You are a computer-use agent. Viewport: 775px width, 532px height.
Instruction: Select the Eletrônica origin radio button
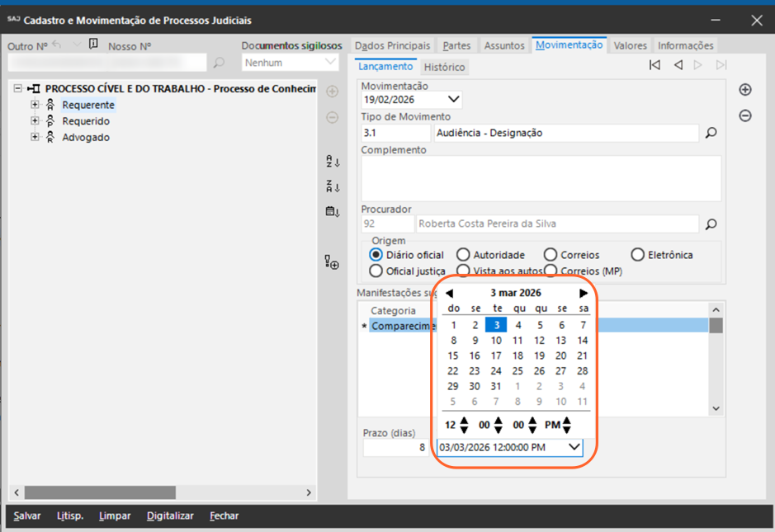click(637, 255)
